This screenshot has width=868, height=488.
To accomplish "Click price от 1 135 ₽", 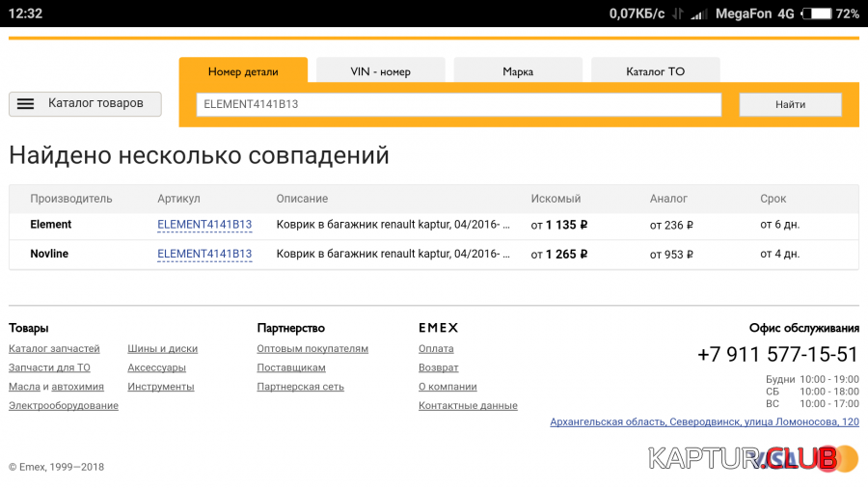I will pos(559,225).
